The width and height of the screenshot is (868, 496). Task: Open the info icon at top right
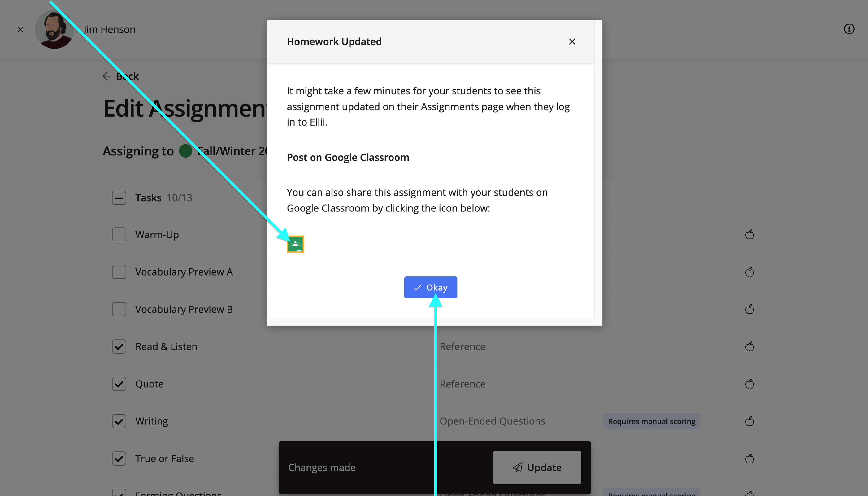(x=849, y=29)
